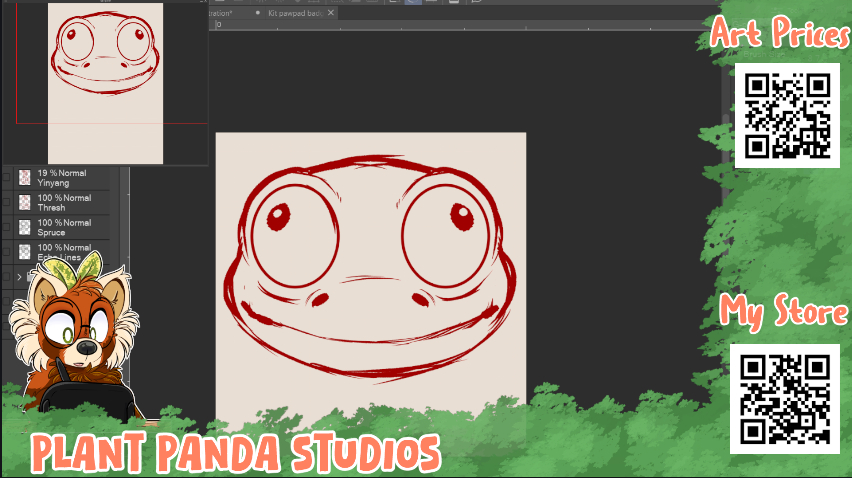
Task: Click the Spruce layer thumbnail
Action: (x=25, y=228)
